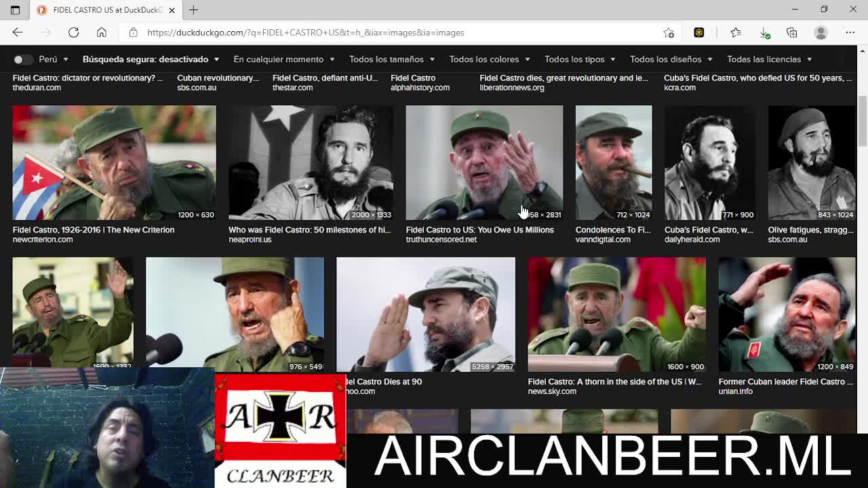Open Todas las licencias license filter
The width and height of the screenshot is (868, 488).
coord(769,59)
